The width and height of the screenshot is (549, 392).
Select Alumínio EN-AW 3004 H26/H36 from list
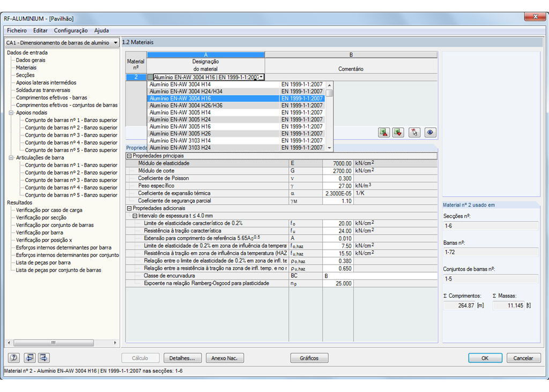pyautogui.click(x=236, y=105)
